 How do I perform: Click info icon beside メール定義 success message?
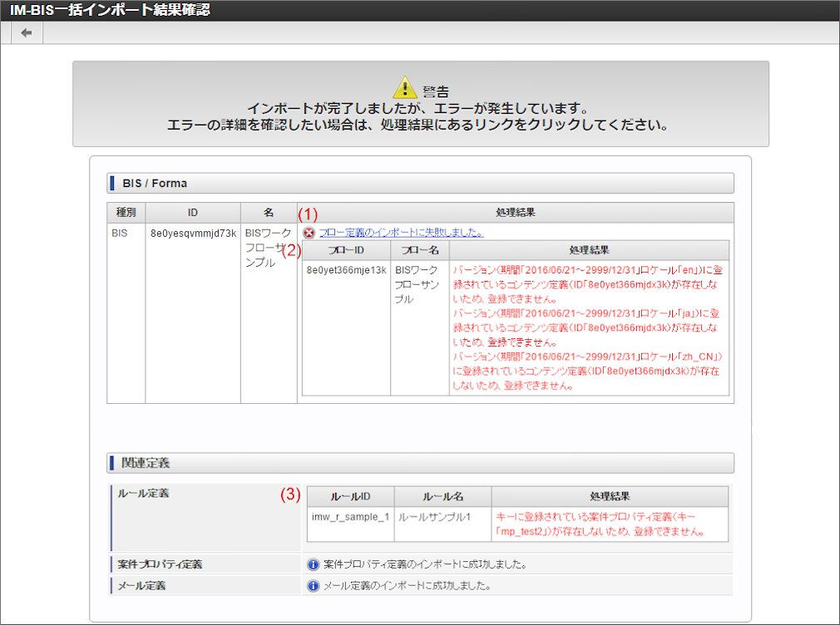pos(314,586)
